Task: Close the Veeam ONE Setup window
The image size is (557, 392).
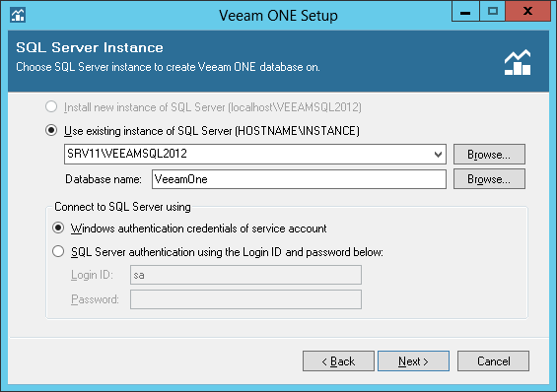Action: click(x=527, y=12)
